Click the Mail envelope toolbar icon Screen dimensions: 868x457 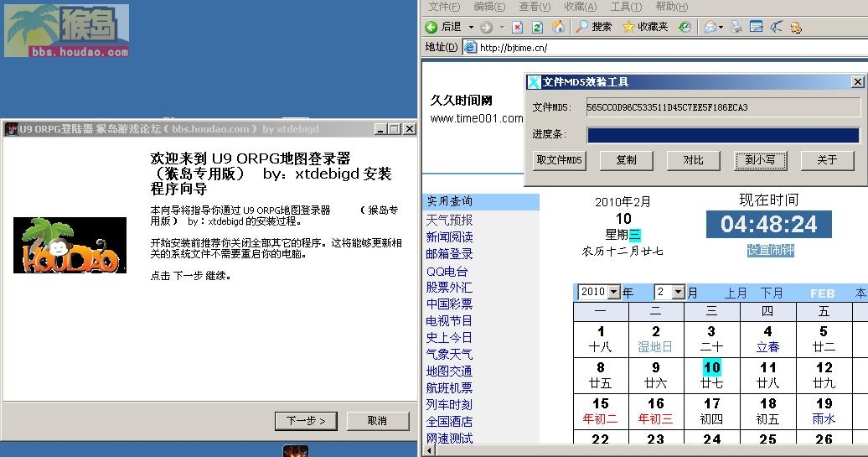click(x=710, y=27)
